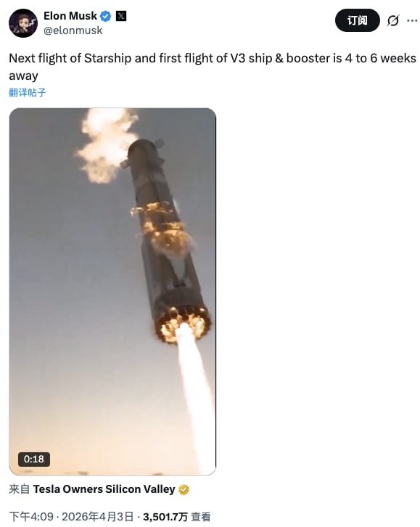Click the blue verified checkmark badge

pos(106,16)
